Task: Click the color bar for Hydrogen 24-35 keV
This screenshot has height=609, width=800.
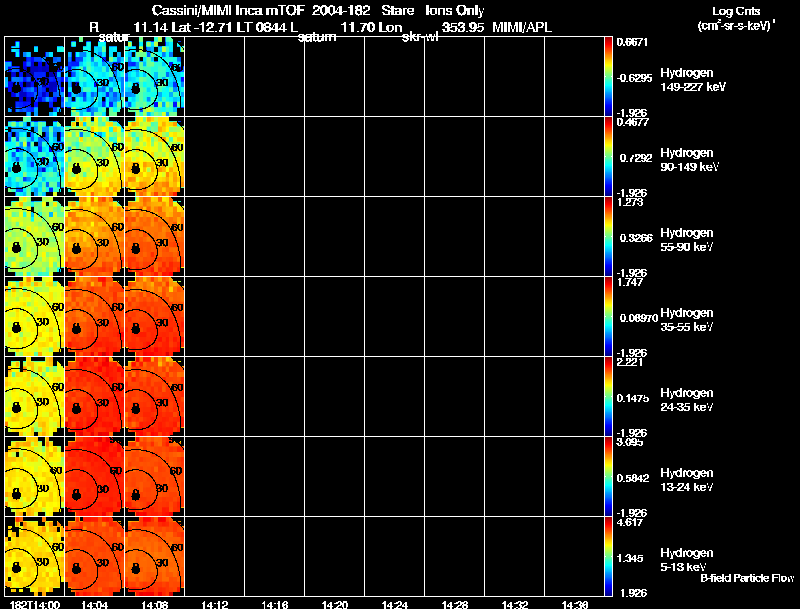Action: tap(608, 397)
